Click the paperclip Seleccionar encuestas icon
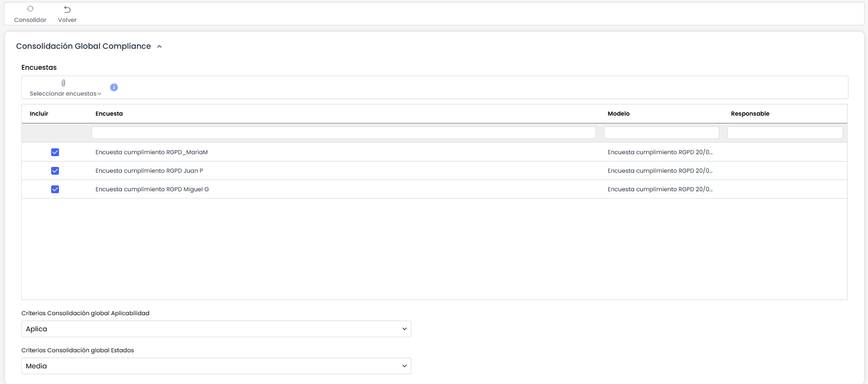This screenshot has height=384, width=868. (63, 83)
